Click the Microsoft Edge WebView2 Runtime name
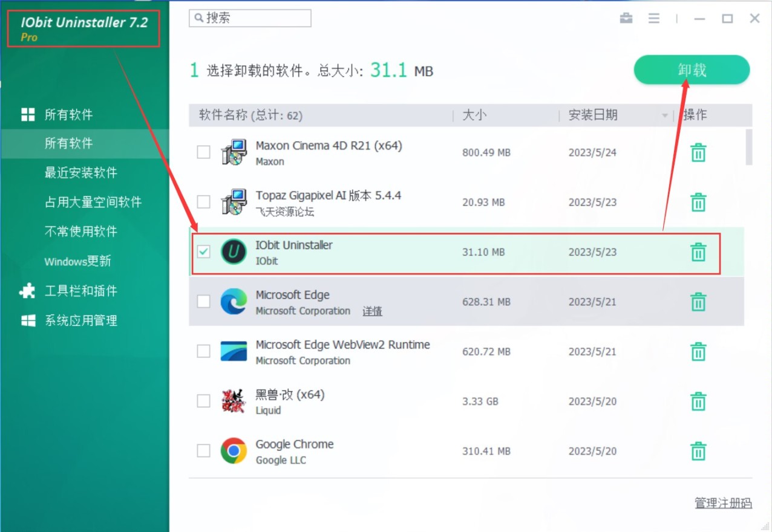This screenshot has width=772, height=532. coord(342,345)
